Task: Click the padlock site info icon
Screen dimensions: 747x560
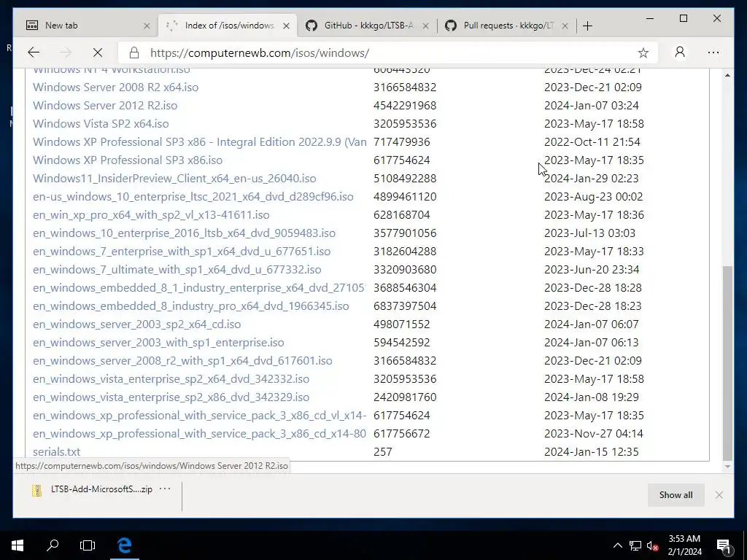Action: pos(134,52)
